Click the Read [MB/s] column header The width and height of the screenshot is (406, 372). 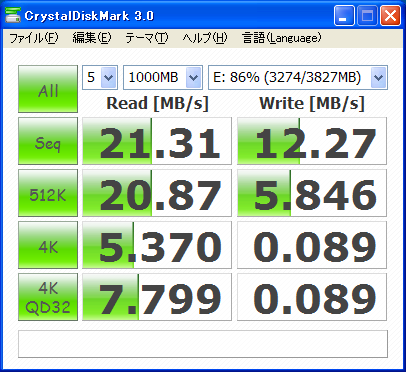click(x=157, y=103)
